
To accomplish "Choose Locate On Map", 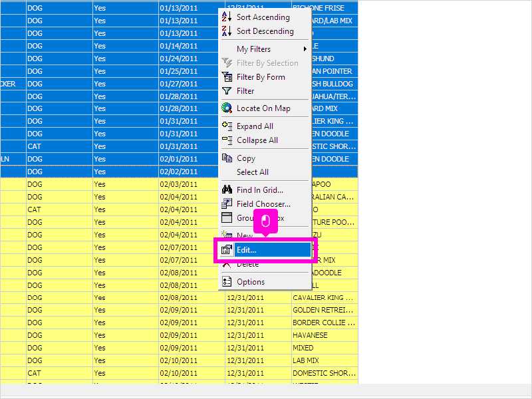I will tap(263, 108).
